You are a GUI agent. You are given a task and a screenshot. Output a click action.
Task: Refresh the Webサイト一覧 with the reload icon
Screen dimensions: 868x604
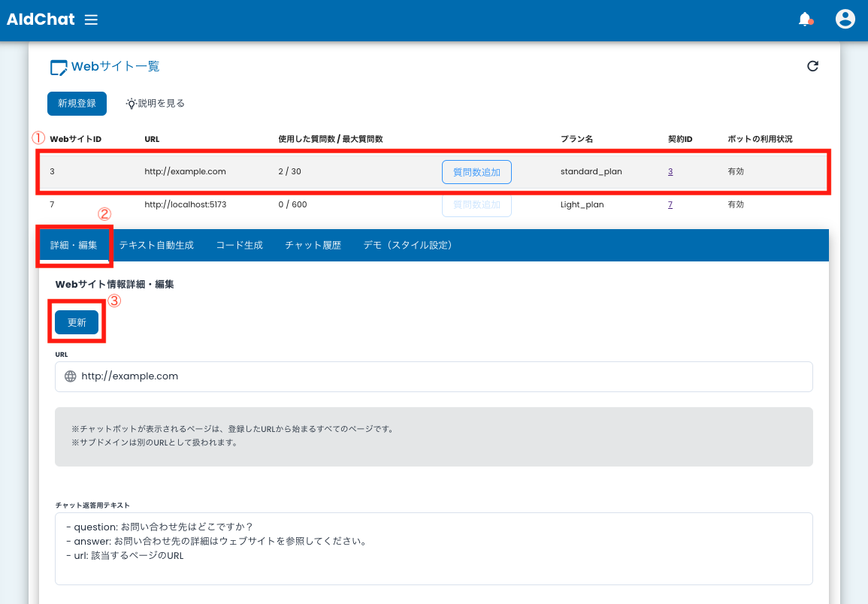pyautogui.click(x=812, y=66)
